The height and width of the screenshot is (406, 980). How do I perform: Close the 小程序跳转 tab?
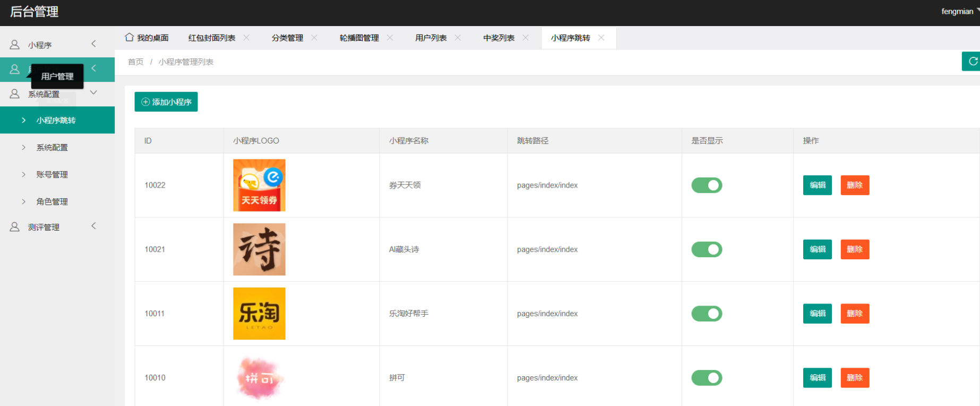click(x=601, y=38)
